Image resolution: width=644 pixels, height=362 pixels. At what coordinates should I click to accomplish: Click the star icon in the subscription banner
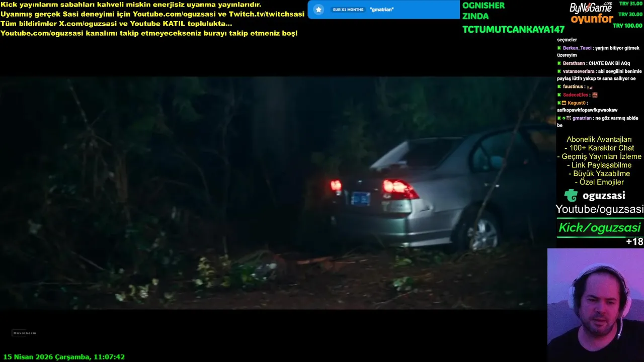(318, 10)
